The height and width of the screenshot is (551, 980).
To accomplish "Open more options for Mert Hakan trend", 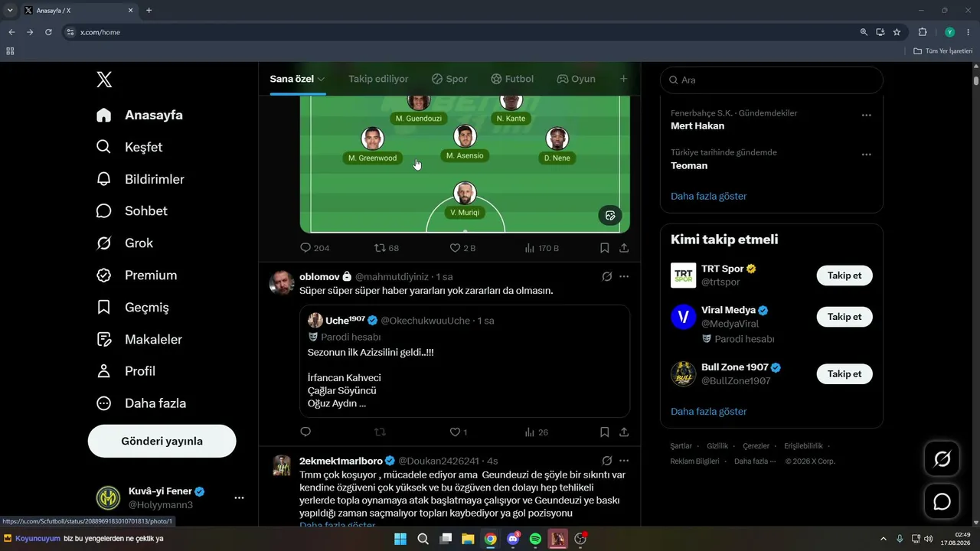I will 867,115.
